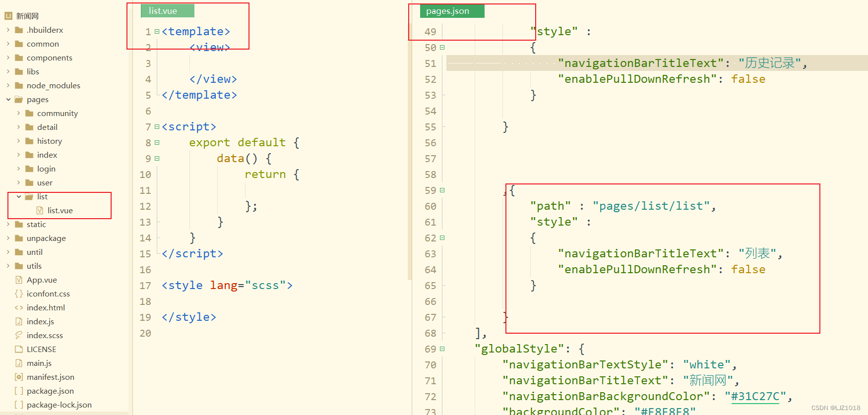This screenshot has height=415, width=868.
Task: Click the manifest.json gear file icon
Action: 19,377
